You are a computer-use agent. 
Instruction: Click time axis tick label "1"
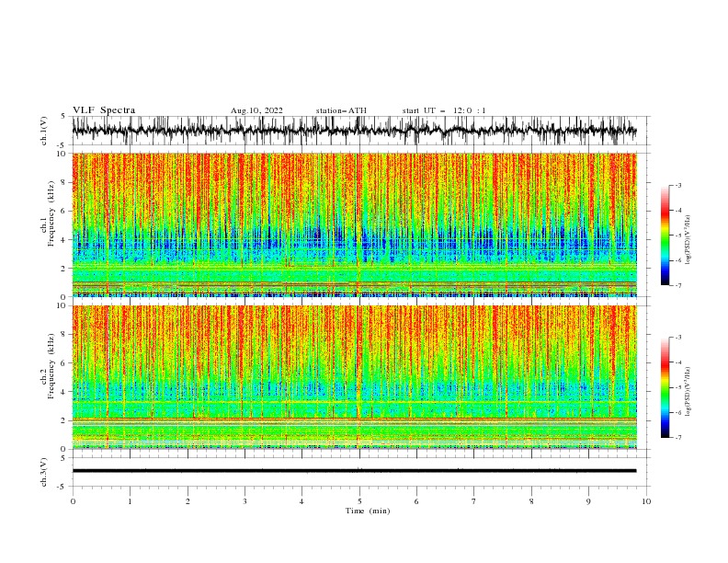tap(130, 501)
